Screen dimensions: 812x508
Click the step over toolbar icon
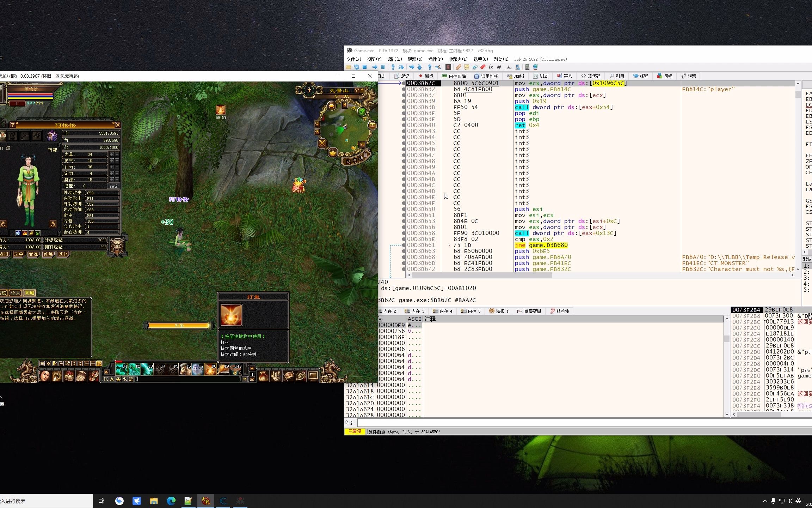click(x=401, y=67)
